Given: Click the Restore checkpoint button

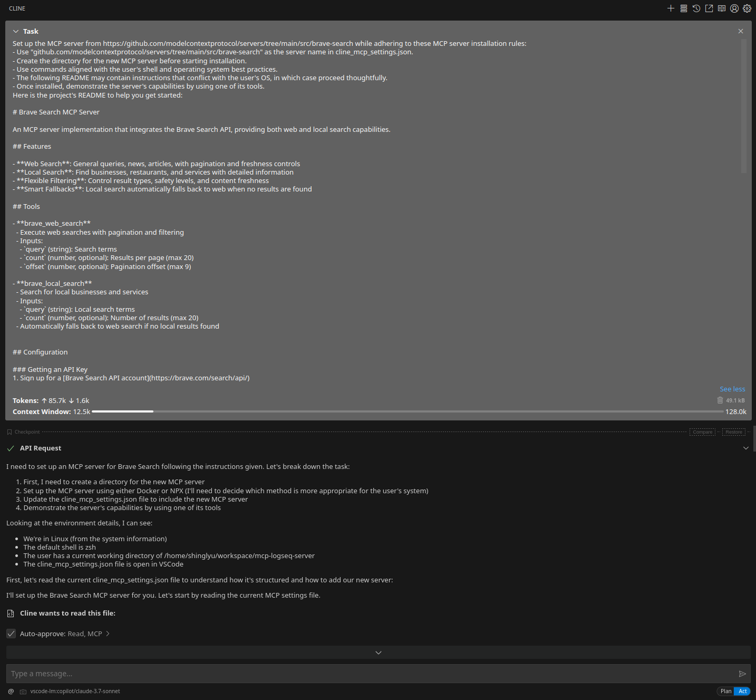Looking at the screenshot, I should (x=733, y=432).
